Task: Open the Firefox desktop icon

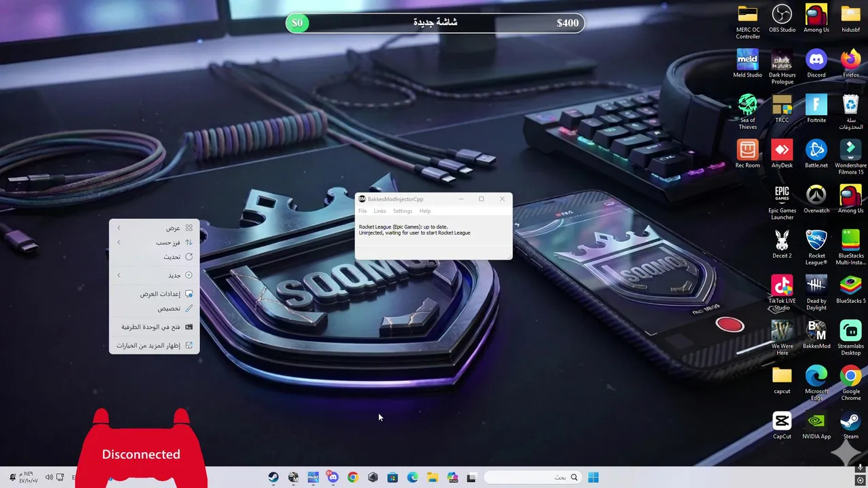Action: click(850, 64)
